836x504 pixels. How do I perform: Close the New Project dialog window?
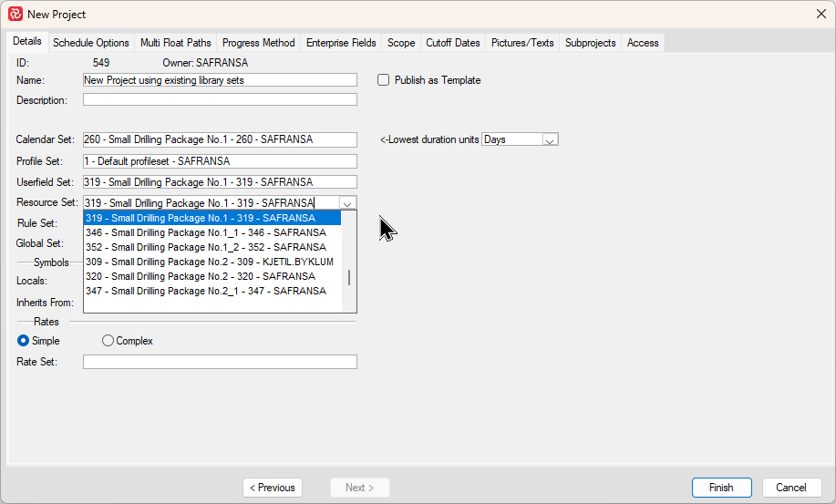[x=821, y=14]
